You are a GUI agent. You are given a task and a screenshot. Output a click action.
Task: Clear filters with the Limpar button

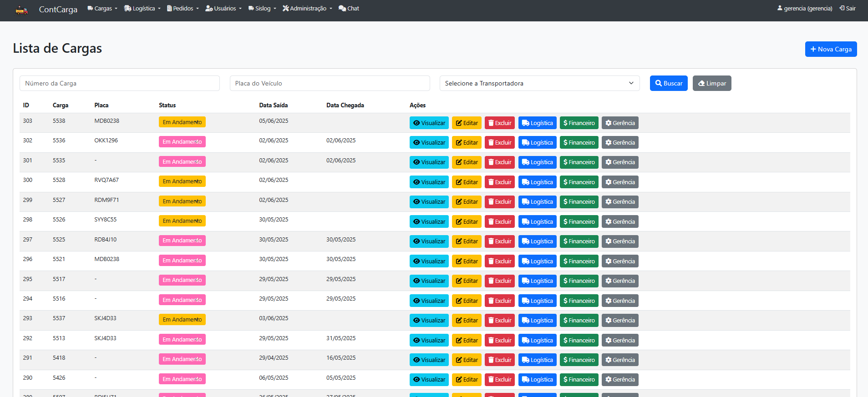pyautogui.click(x=711, y=83)
